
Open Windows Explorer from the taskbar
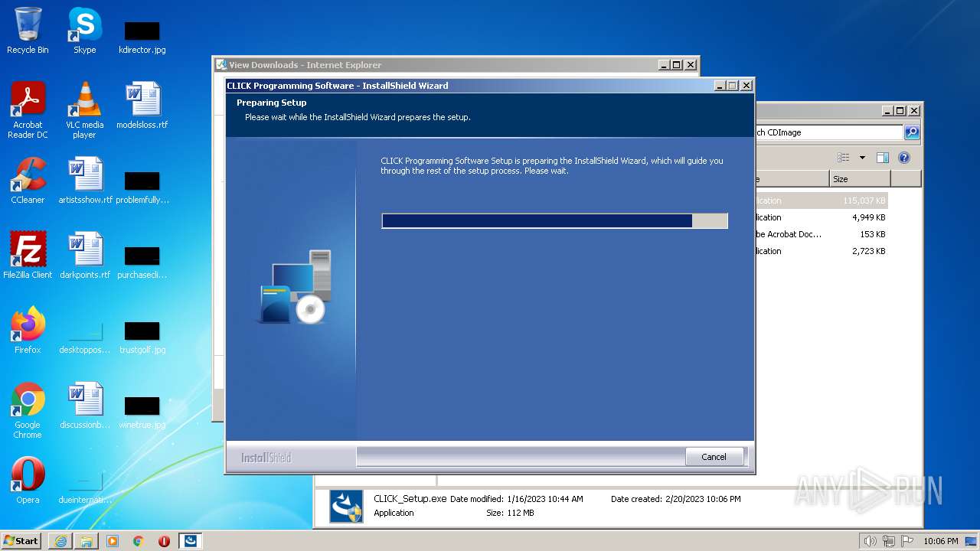tap(87, 541)
